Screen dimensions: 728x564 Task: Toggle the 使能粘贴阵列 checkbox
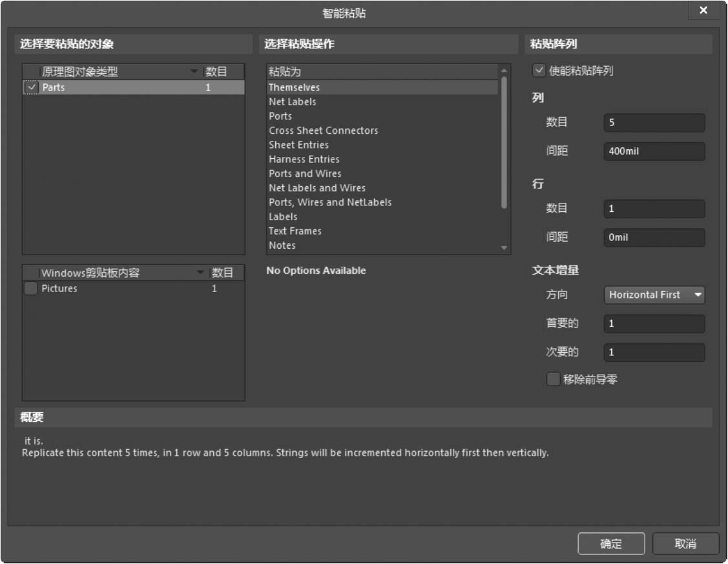pos(539,70)
